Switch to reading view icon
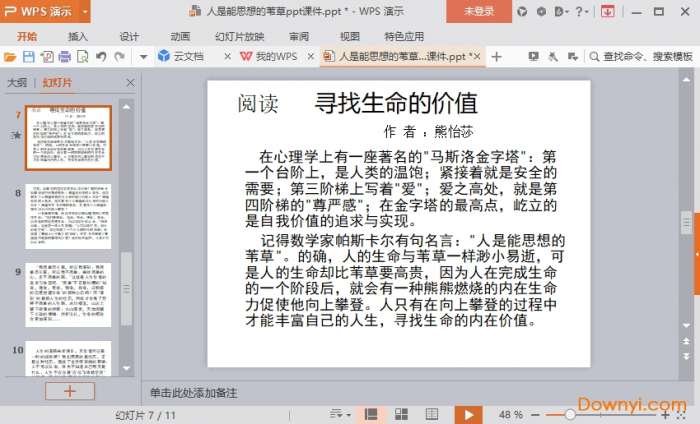 [x=432, y=414]
